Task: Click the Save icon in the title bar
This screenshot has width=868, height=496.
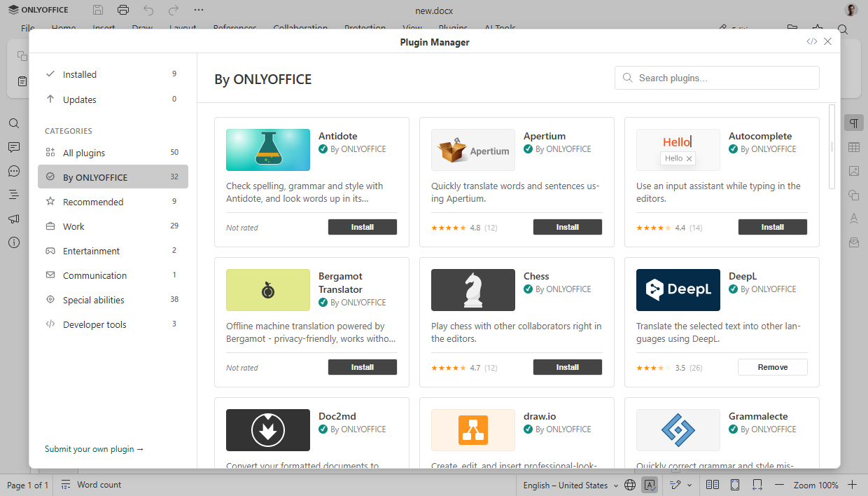Action: 98,10
